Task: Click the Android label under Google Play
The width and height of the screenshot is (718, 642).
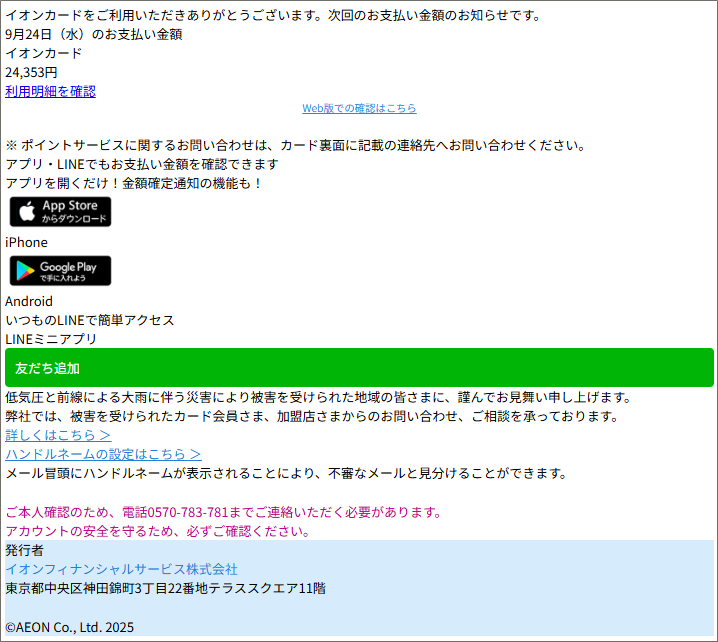Action: point(29,301)
